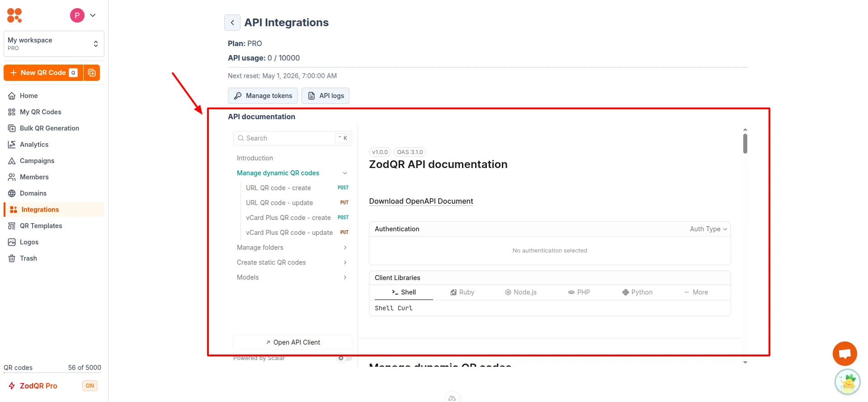Click the docs scrollbar thumb
This screenshot has height=402, width=868.
745,144
